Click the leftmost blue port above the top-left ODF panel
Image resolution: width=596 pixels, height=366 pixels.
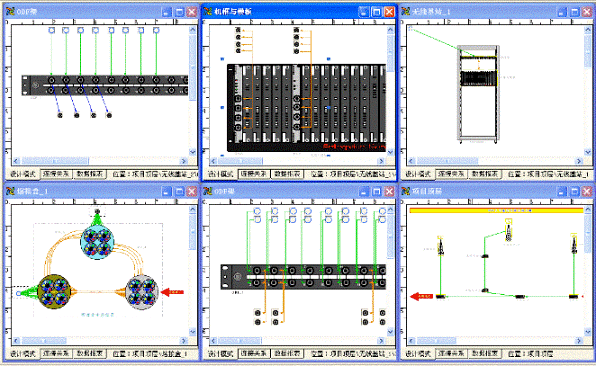[52, 30]
